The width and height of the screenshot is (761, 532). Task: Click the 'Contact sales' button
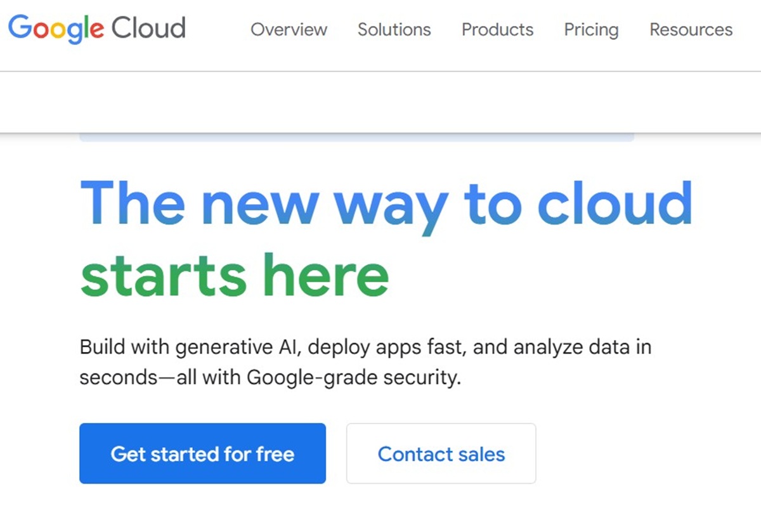coord(441,454)
